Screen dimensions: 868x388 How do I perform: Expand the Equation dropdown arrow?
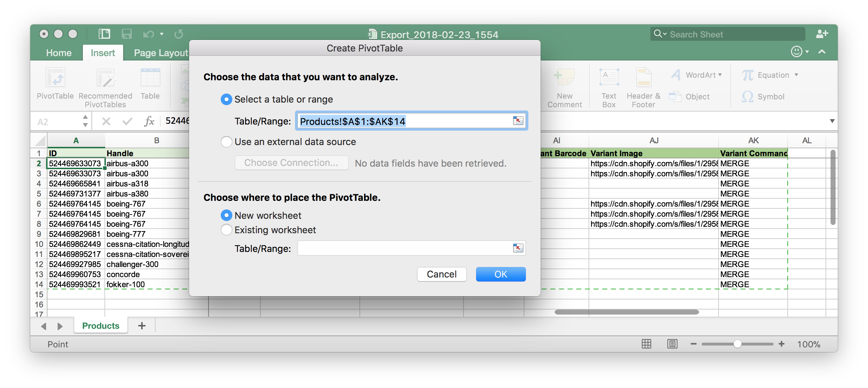tap(796, 75)
